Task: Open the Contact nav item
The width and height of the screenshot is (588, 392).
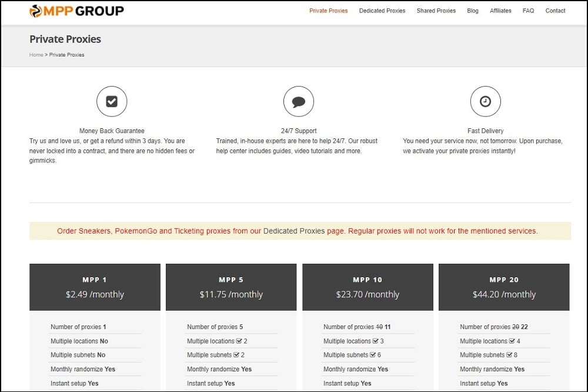Action: pos(555,11)
